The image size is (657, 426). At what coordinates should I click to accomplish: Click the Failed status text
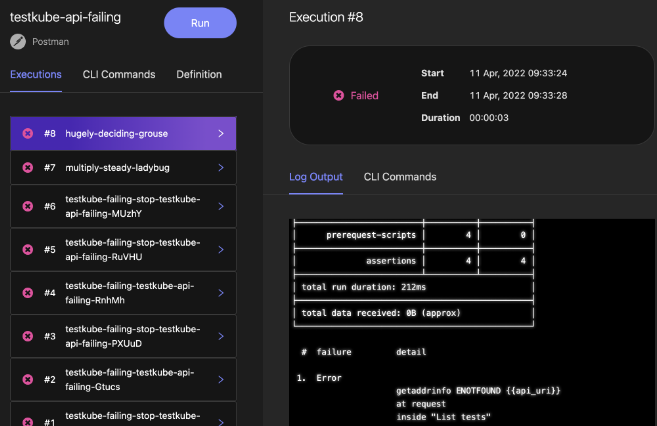(365, 96)
